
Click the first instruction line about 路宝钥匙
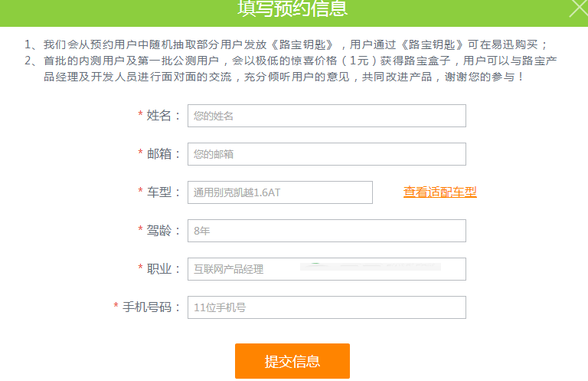click(287, 44)
